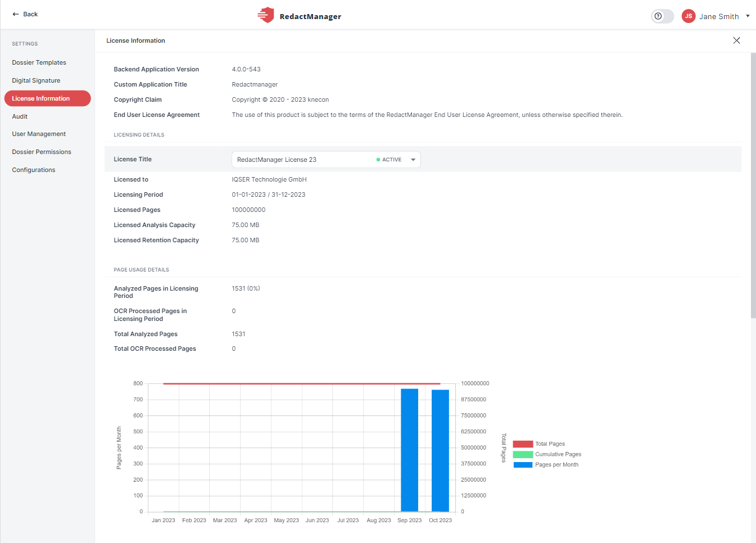Open the Jane Smith user menu arrow

[x=748, y=16]
